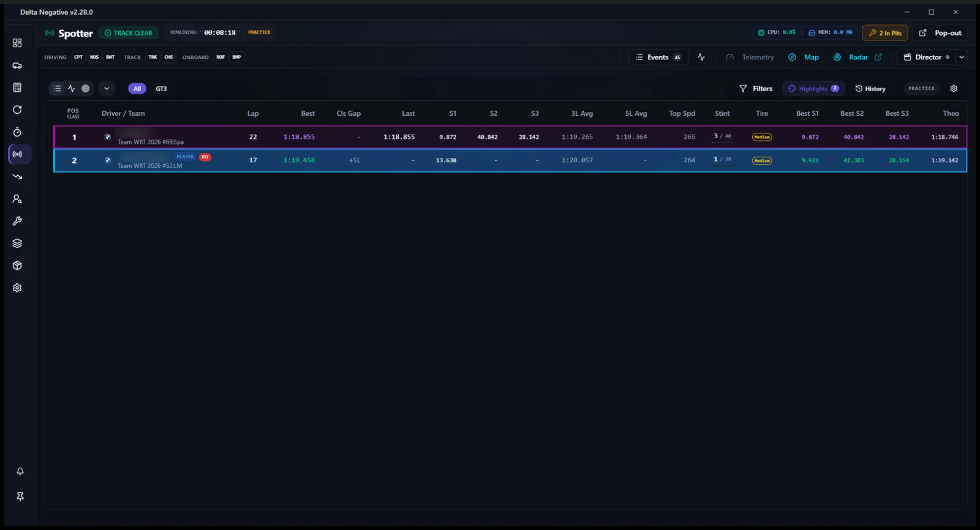Expand the Director dropdown arrow
The image size is (980, 530).
(962, 57)
